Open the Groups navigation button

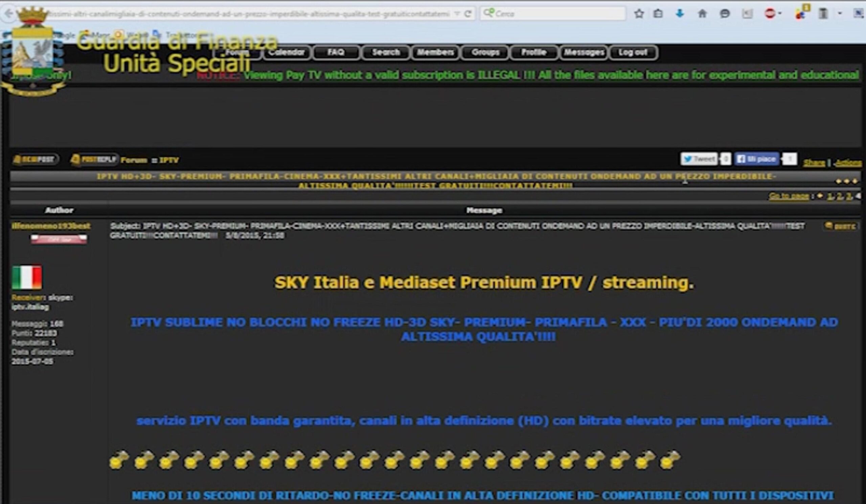pyautogui.click(x=485, y=52)
